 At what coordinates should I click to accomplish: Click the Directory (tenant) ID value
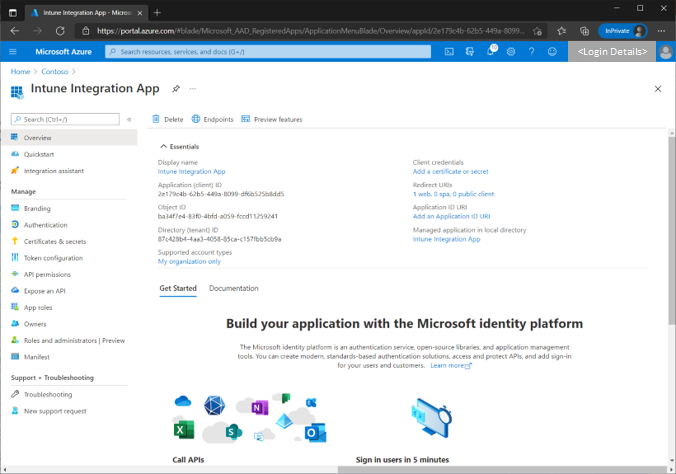click(219, 239)
